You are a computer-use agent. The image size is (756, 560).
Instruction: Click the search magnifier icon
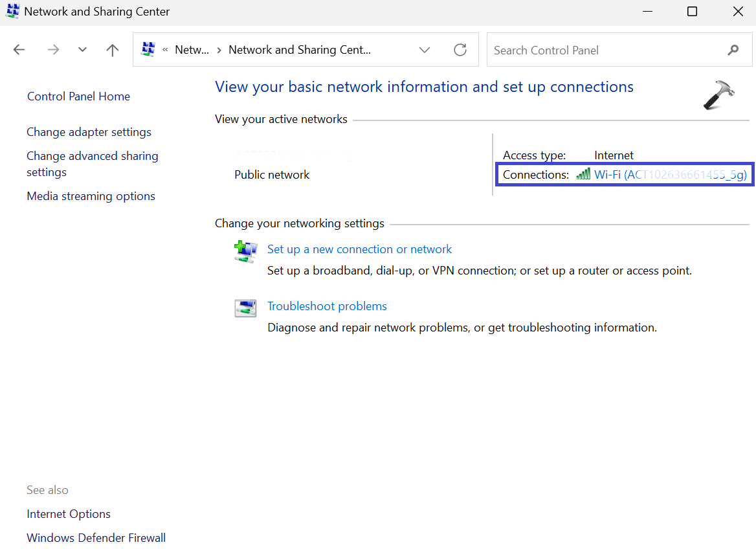pos(733,50)
